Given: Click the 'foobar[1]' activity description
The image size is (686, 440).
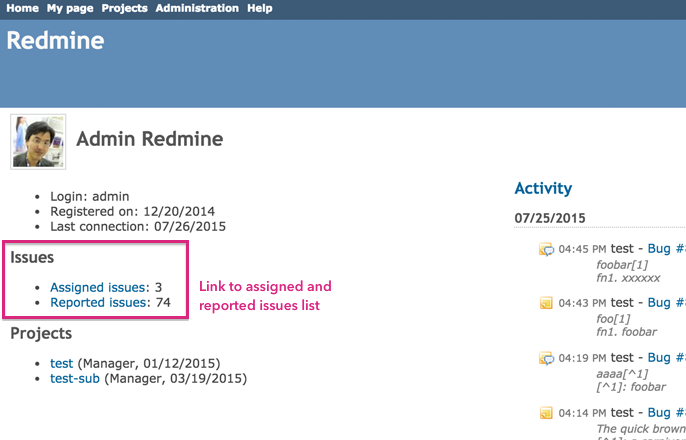Looking at the screenshot, I should pos(622,265).
